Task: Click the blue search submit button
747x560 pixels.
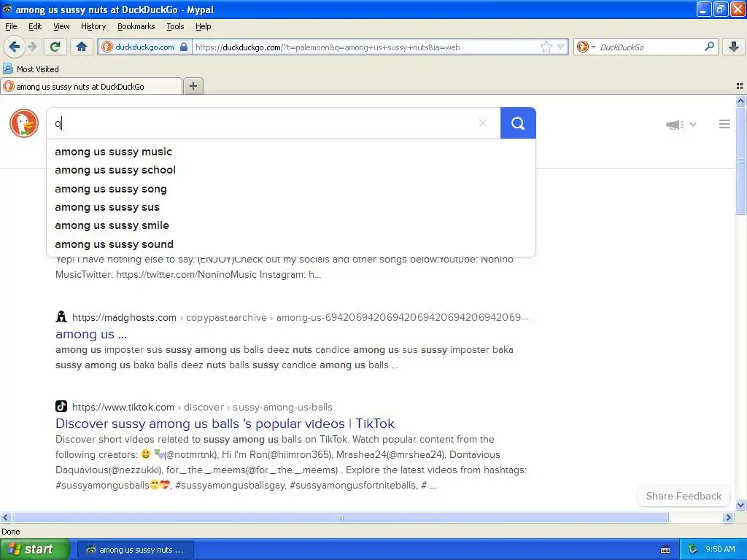Action: 518,123
